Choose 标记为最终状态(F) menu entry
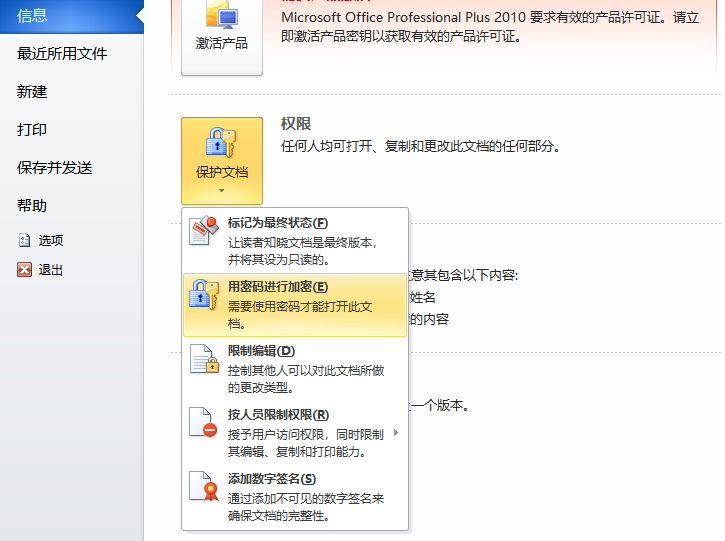Screen dimensions: 725x541 pyautogui.click(x=295, y=240)
